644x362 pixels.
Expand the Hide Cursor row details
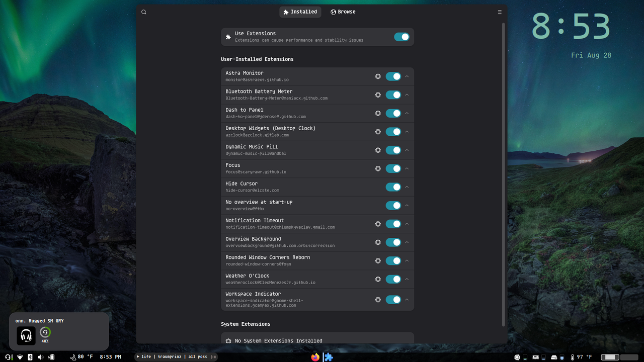[407, 187]
